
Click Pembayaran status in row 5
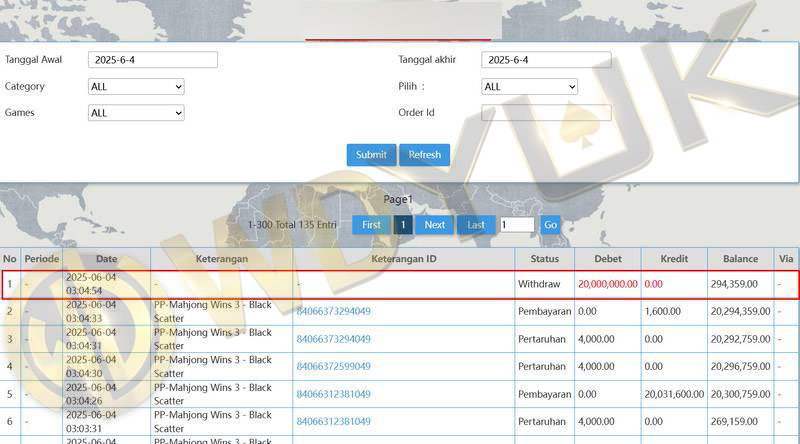(544, 394)
